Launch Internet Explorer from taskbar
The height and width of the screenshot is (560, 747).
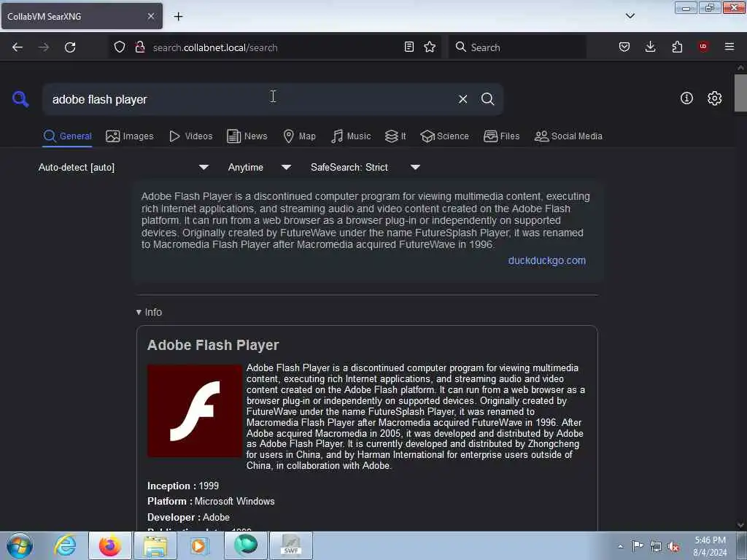[65, 545]
